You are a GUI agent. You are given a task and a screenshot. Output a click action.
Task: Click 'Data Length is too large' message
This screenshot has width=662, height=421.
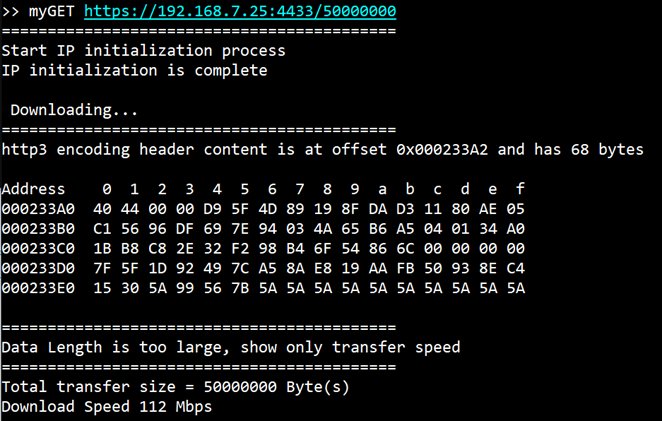coord(115,347)
